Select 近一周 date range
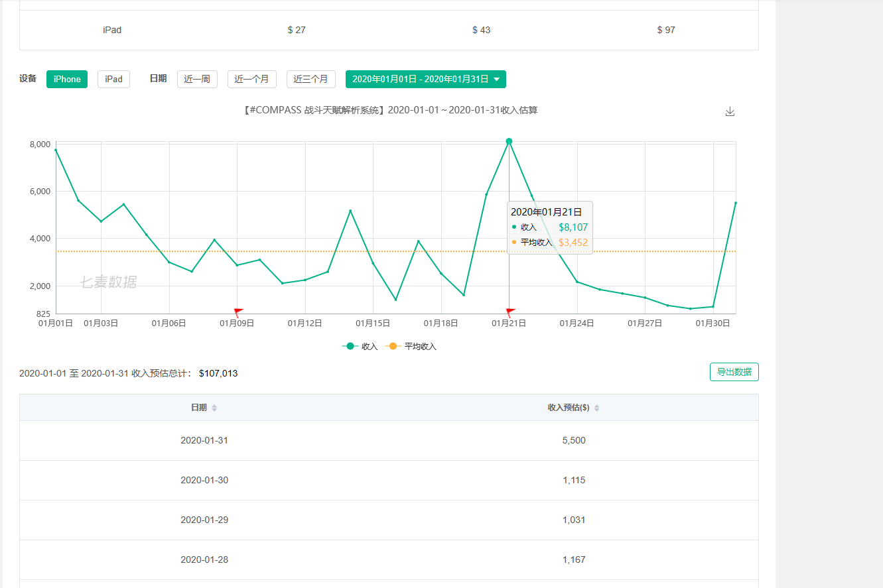The height and width of the screenshot is (588, 883). (x=197, y=80)
